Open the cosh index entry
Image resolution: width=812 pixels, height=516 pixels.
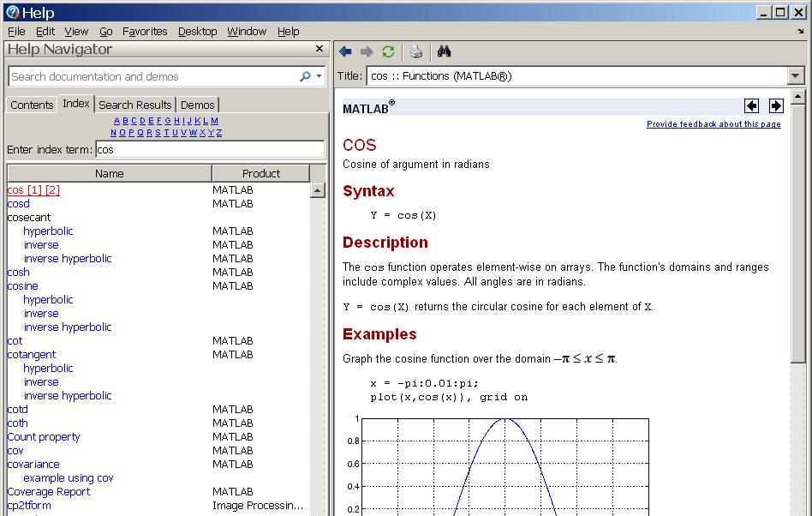pyautogui.click(x=19, y=273)
